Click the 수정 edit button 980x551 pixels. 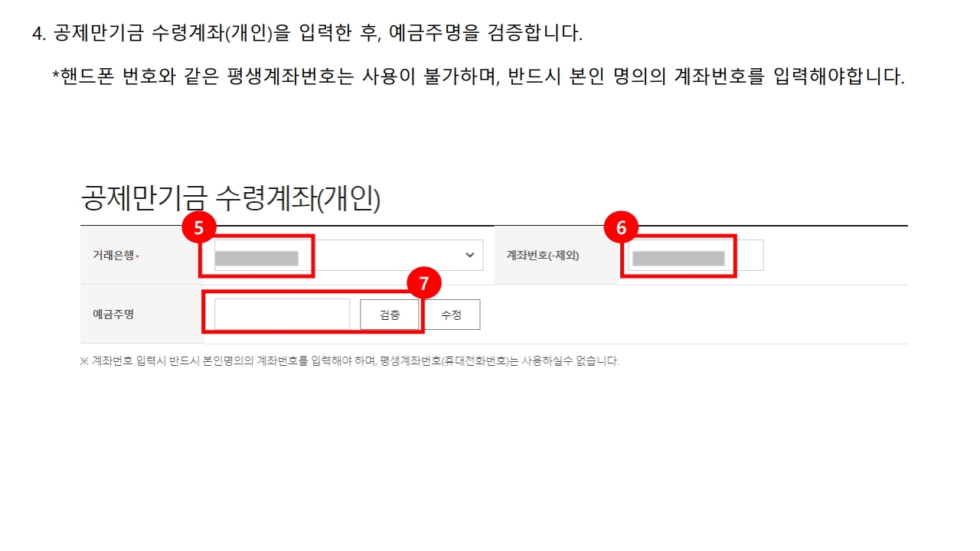[452, 315]
